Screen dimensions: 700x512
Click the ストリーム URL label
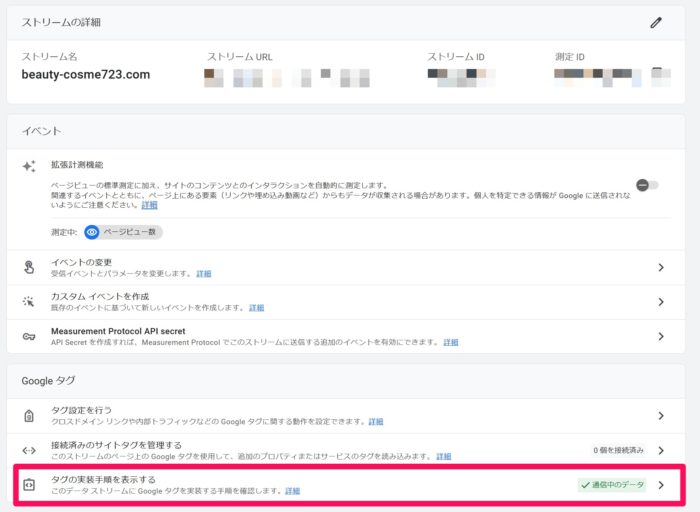240,57
